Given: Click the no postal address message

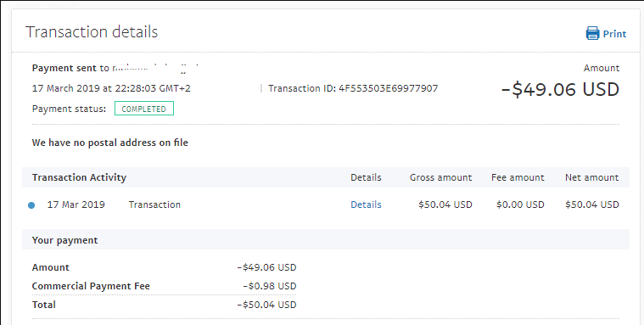Looking at the screenshot, I should pos(110,143).
